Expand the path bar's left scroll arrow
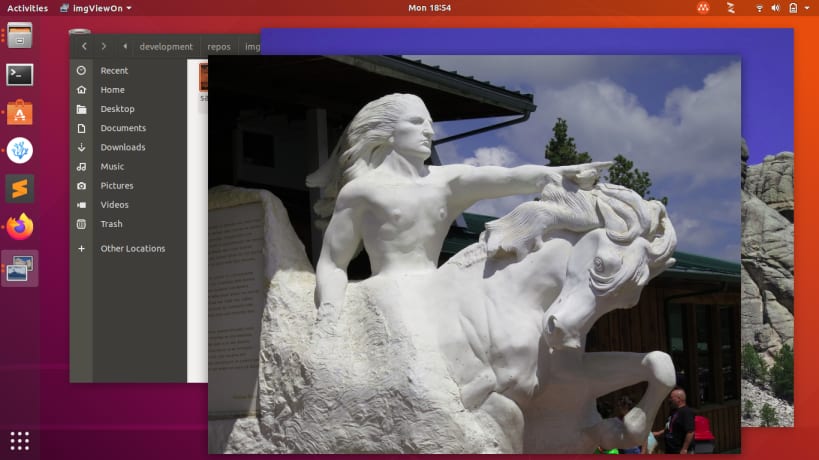Image resolution: width=819 pixels, height=460 pixels. point(125,46)
